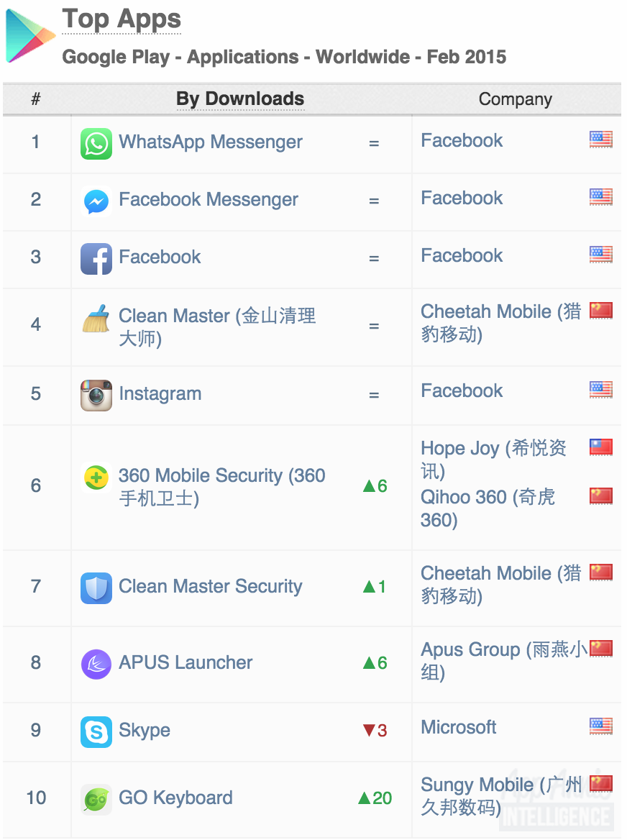This screenshot has width=627, height=840.
Task: Click the Apus Group company link
Action: [504, 660]
